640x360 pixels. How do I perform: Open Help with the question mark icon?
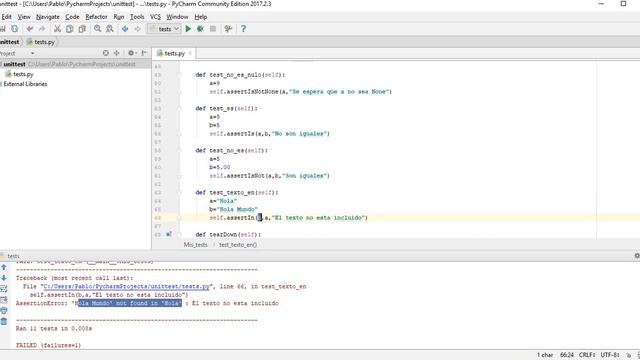[243, 29]
